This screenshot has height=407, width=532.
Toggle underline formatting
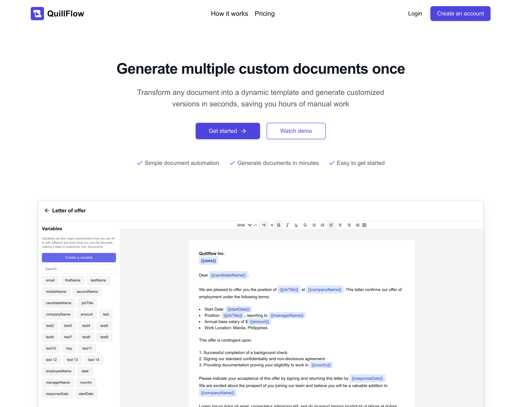click(296, 225)
